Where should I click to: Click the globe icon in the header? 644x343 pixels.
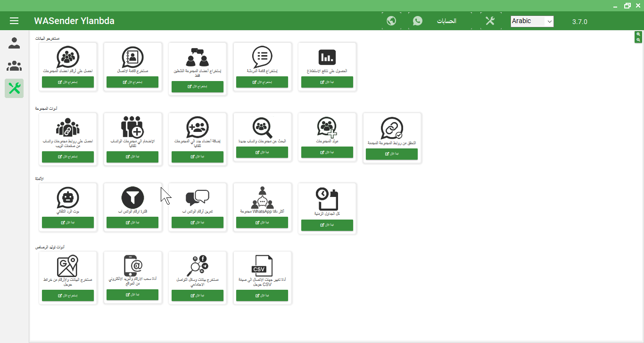click(x=391, y=21)
